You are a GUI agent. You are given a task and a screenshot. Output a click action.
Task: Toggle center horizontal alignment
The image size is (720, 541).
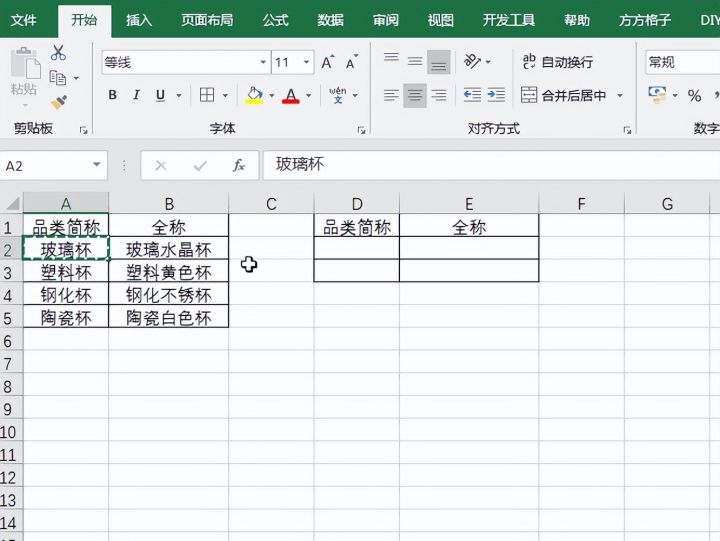415,96
